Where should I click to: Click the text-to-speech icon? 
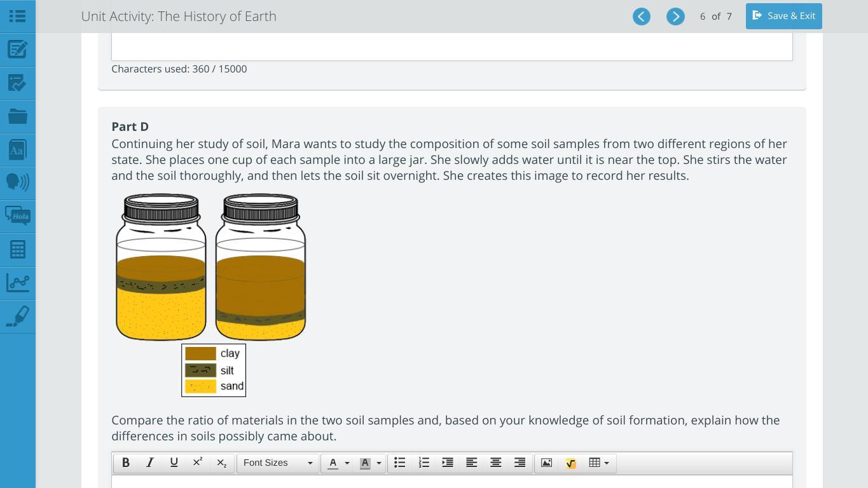(17, 182)
